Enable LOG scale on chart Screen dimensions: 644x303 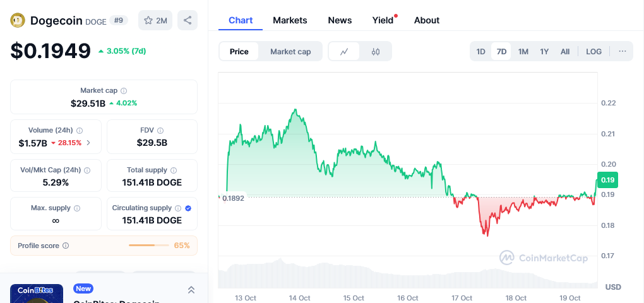[593, 52]
